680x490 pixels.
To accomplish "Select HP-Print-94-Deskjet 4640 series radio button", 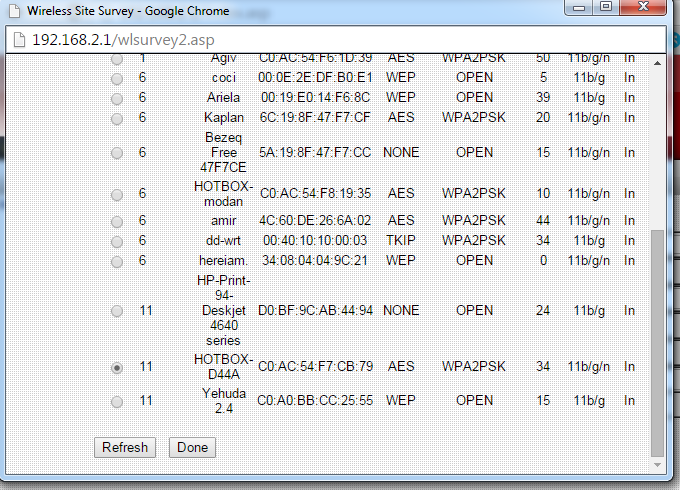I will (117, 311).
